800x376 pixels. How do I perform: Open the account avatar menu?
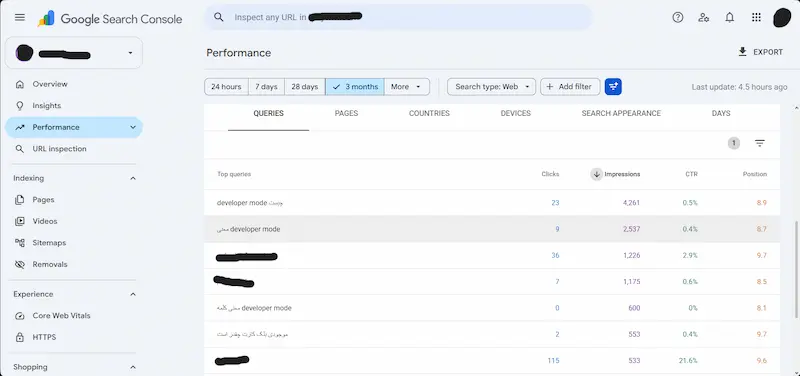pyautogui.click(x=782, y=17)
